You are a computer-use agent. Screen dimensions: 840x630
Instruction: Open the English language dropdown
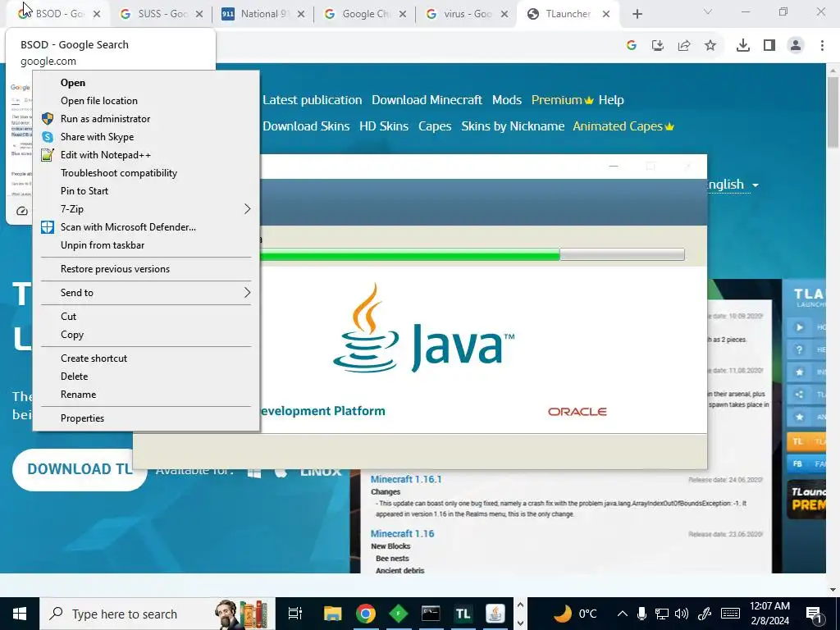point(733,185)
